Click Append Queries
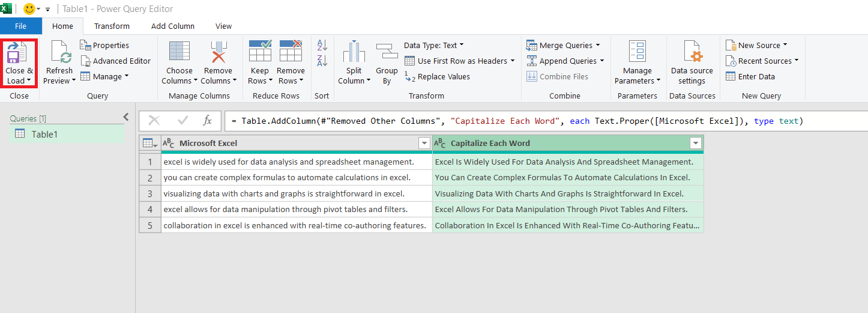Screen dimensions: 868x313 click(x=565, y=61)
